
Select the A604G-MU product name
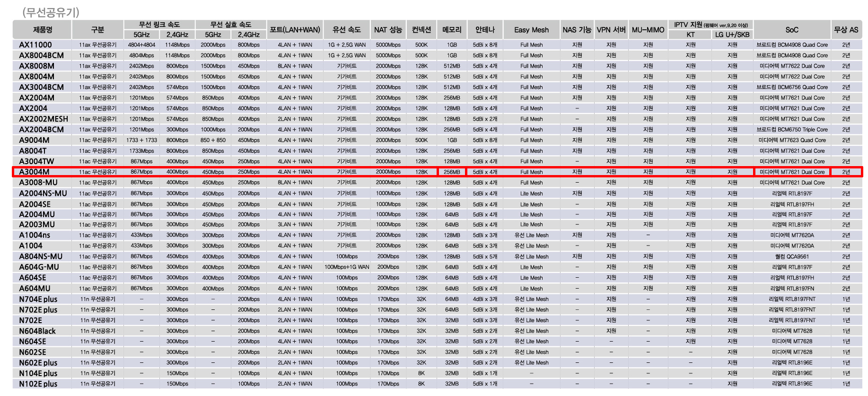39,267
